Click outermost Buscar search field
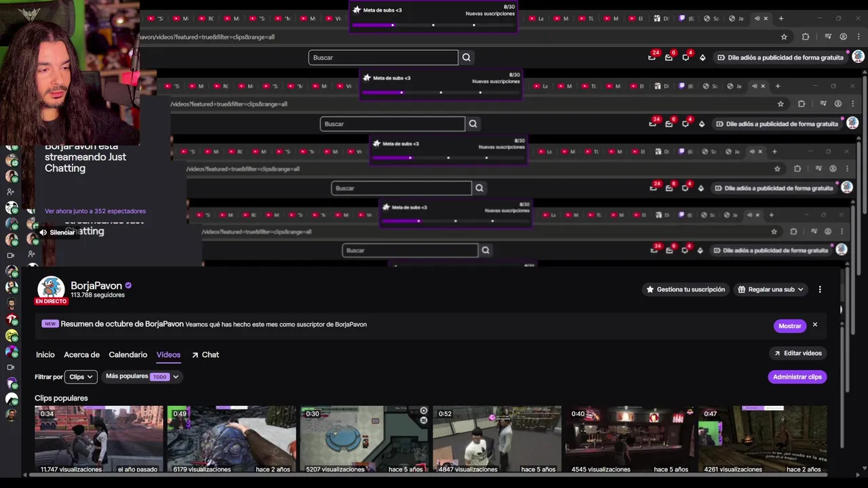 (x=383, y=58)
